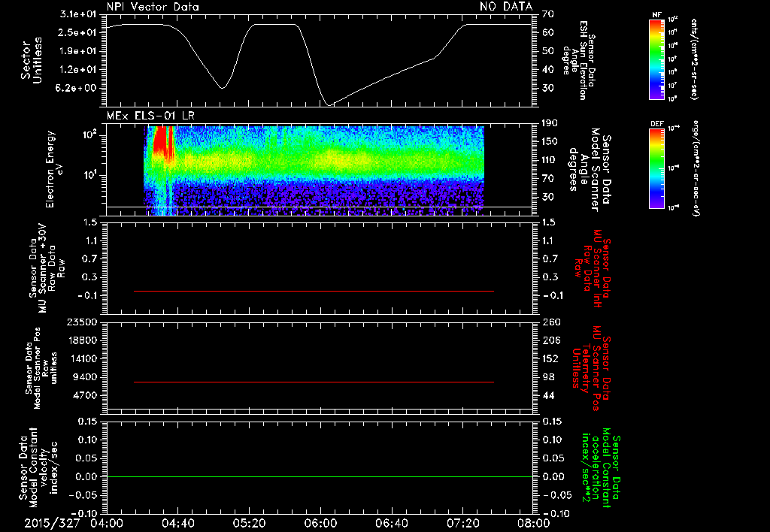Click the 'MU Scanner +30V Raw Data' axis title
770x532 pixels.
pyautogui.click(x=47, y=269)
